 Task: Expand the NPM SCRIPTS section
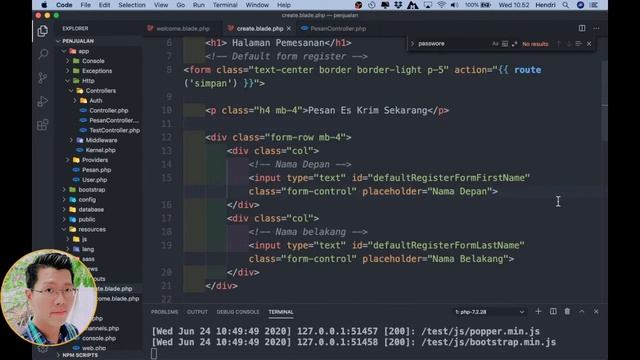(80, 356)
